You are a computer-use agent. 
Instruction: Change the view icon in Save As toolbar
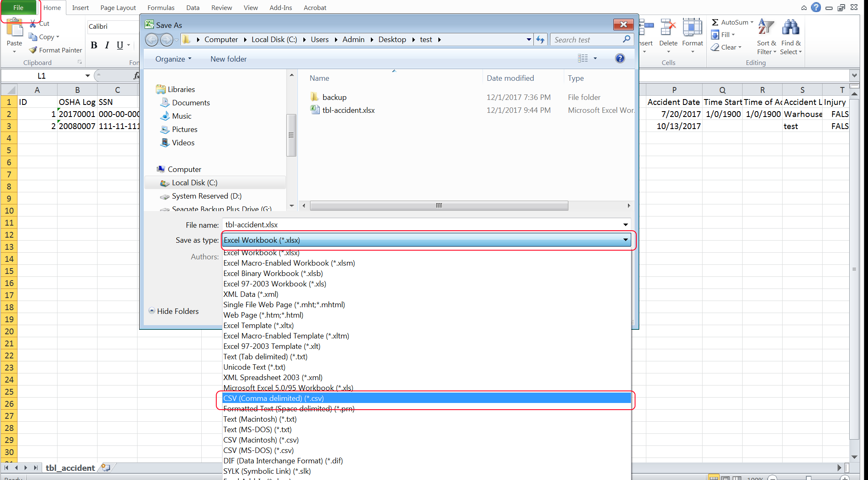[x=583, y=58]
